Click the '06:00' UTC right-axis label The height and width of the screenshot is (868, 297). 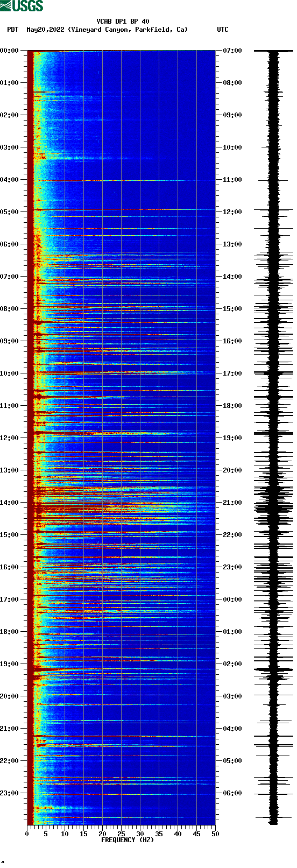[232, 793]
